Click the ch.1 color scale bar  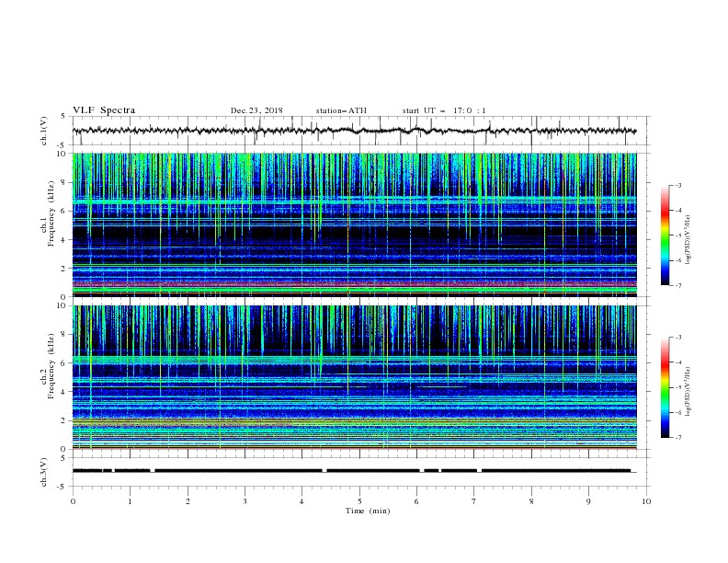[x=665, y=236]
